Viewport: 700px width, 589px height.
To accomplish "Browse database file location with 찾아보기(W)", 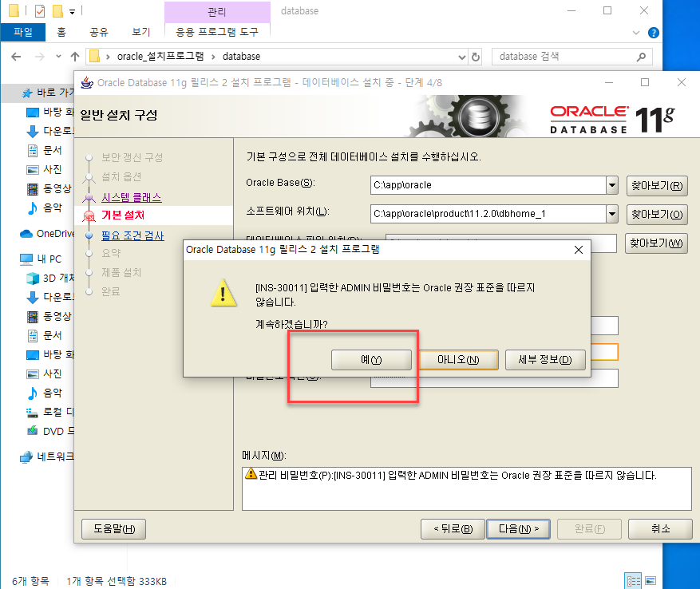I will click(656, 243).
